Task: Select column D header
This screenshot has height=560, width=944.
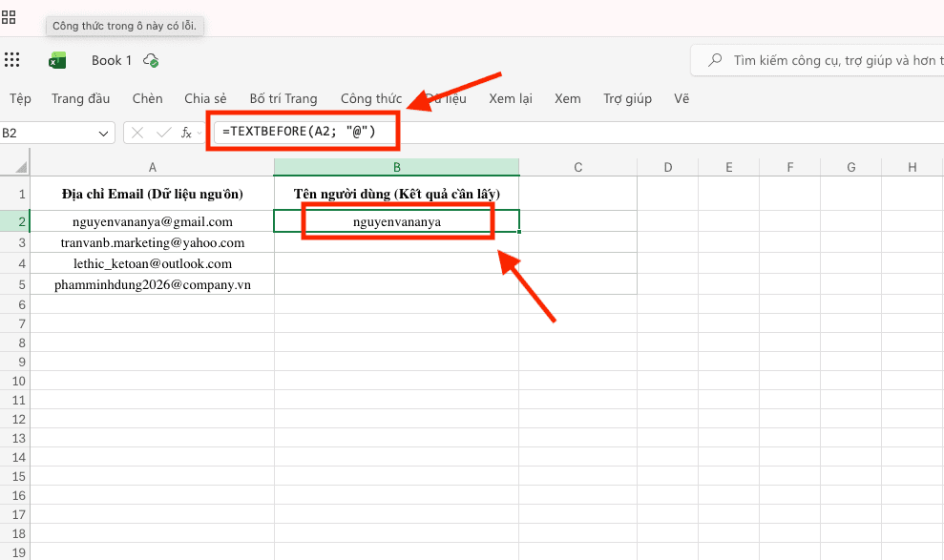Action: pos(667,167)
